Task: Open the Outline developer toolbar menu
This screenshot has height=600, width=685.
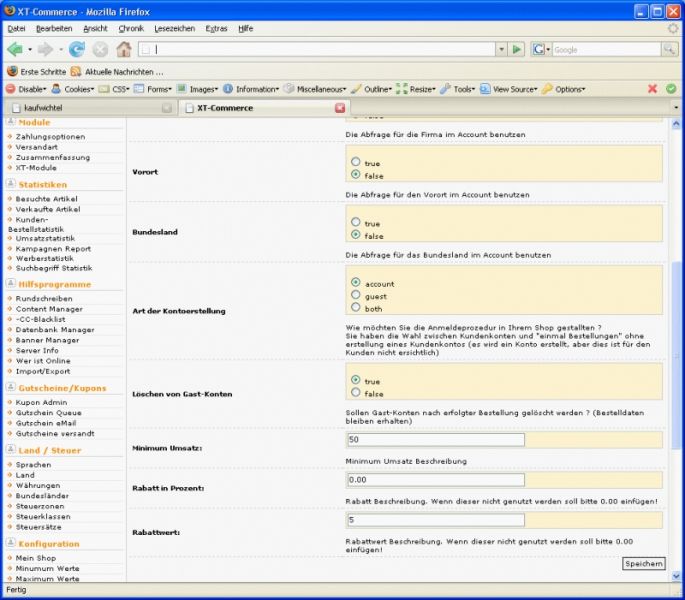Action: (x=371, y=89)
